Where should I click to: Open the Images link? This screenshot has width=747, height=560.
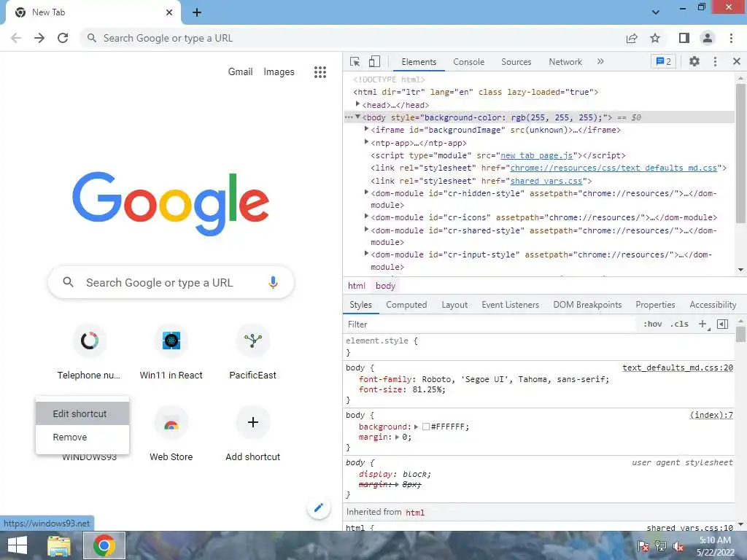(279, 72)
